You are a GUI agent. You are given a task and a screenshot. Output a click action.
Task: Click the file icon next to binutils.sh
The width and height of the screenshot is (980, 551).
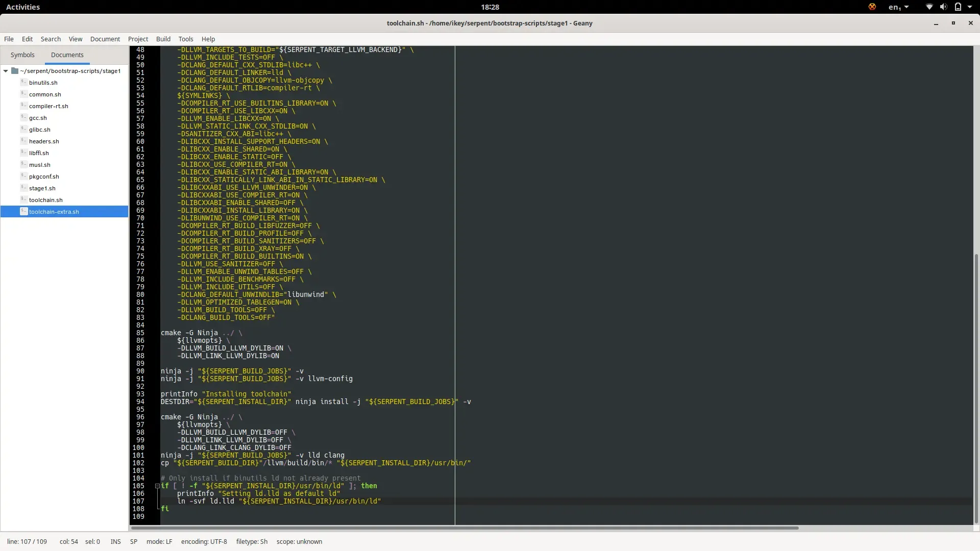(23, 82)
